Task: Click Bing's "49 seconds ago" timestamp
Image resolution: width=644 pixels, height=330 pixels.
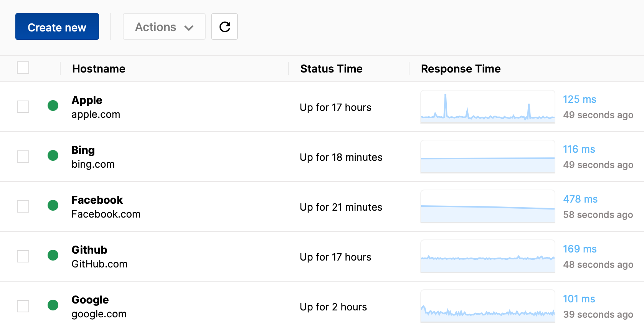Action: [598, 165]
